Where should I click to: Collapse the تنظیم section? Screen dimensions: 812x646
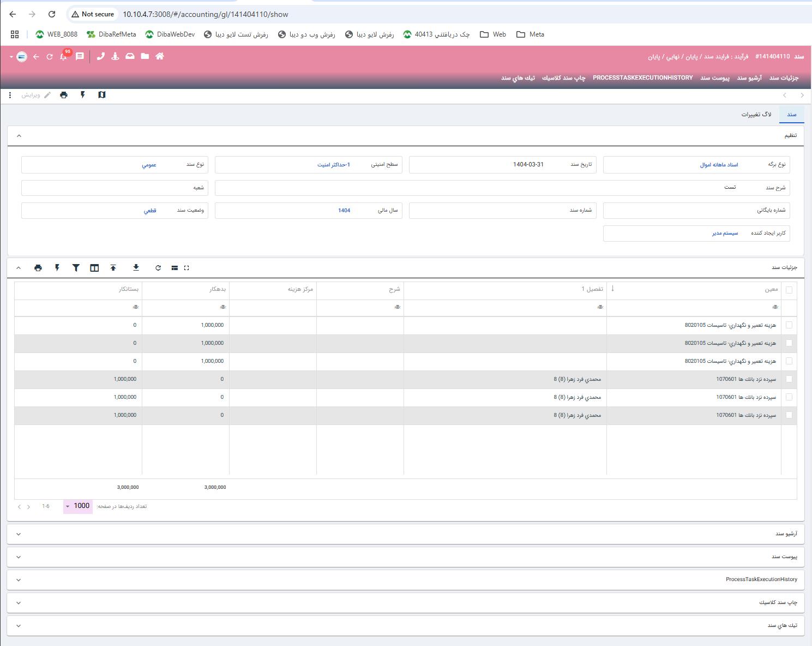click(19, 136)
